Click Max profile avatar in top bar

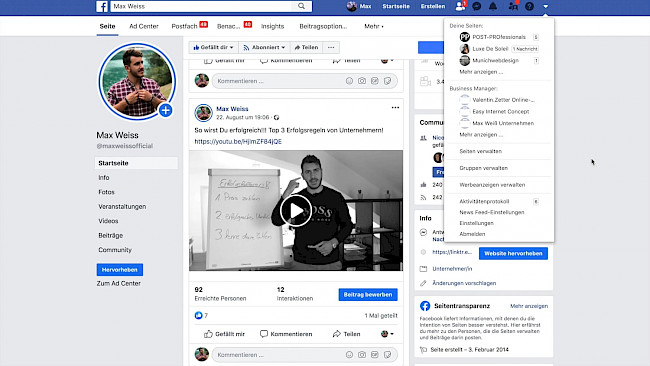[352, 6]
